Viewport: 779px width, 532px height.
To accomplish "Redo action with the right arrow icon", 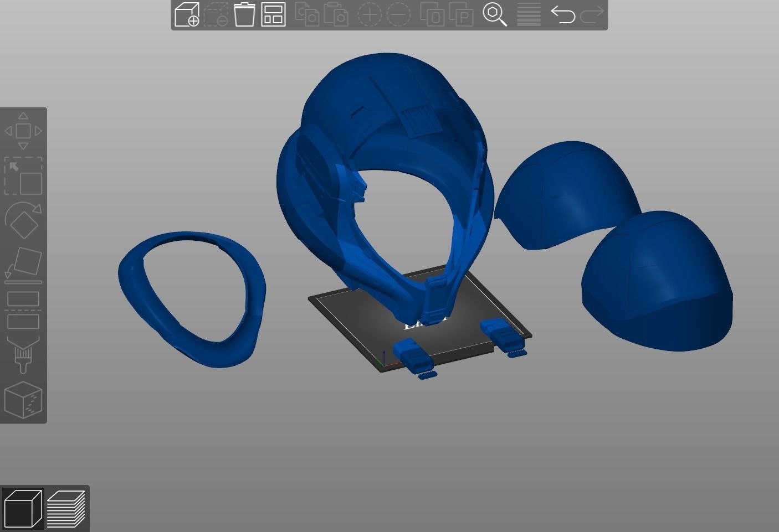I will coord(592,14).
